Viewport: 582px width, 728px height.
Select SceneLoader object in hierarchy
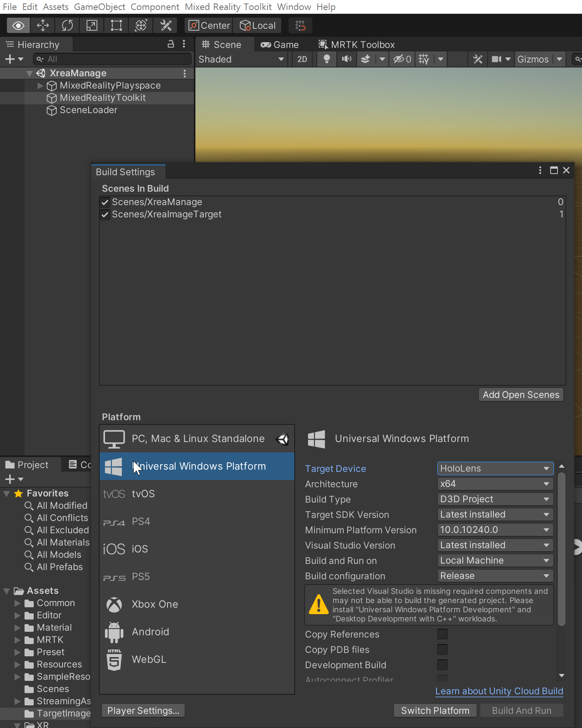pos(89,110)
